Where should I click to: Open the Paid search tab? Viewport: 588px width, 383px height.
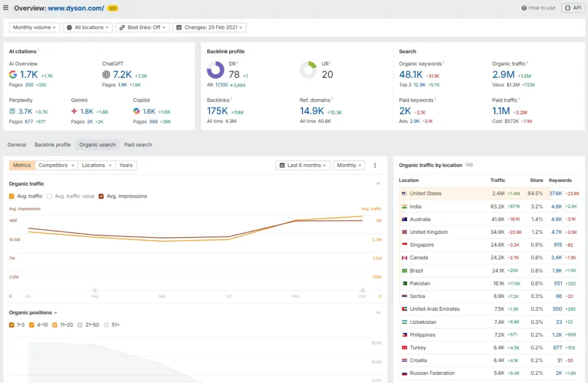coord(137,145)
